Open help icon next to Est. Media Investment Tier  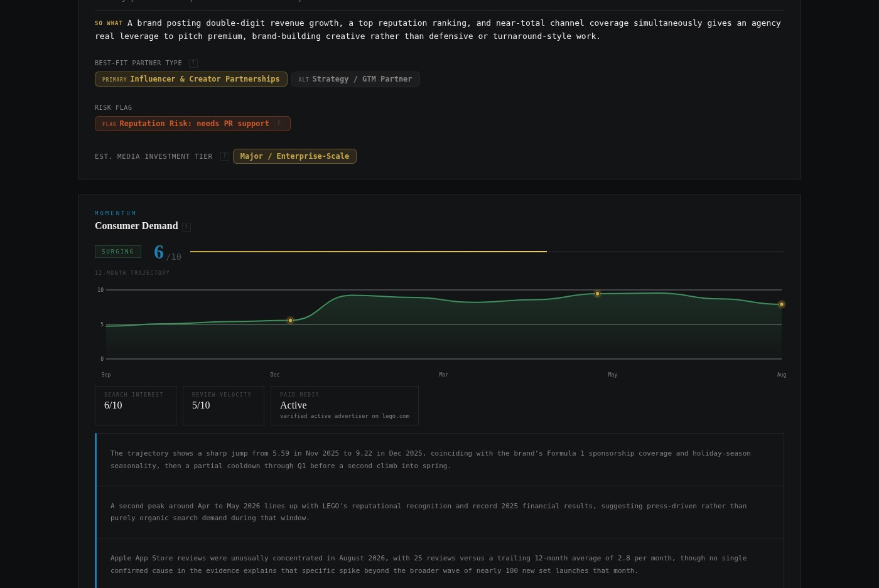(x=224, y=156)
